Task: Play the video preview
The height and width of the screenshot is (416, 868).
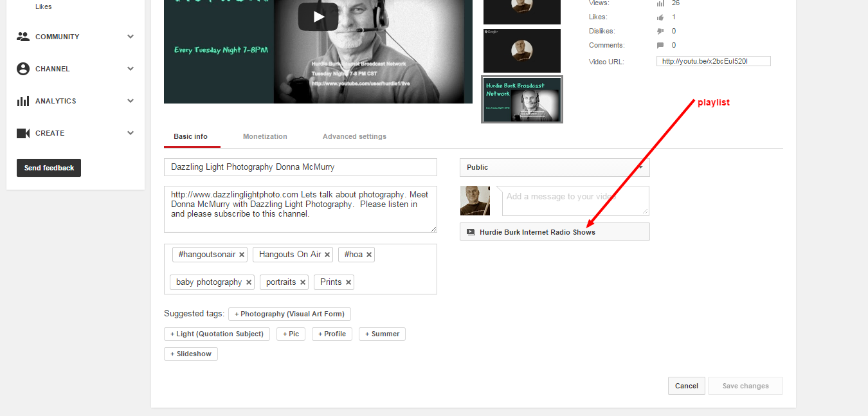Action: point(318,17)
